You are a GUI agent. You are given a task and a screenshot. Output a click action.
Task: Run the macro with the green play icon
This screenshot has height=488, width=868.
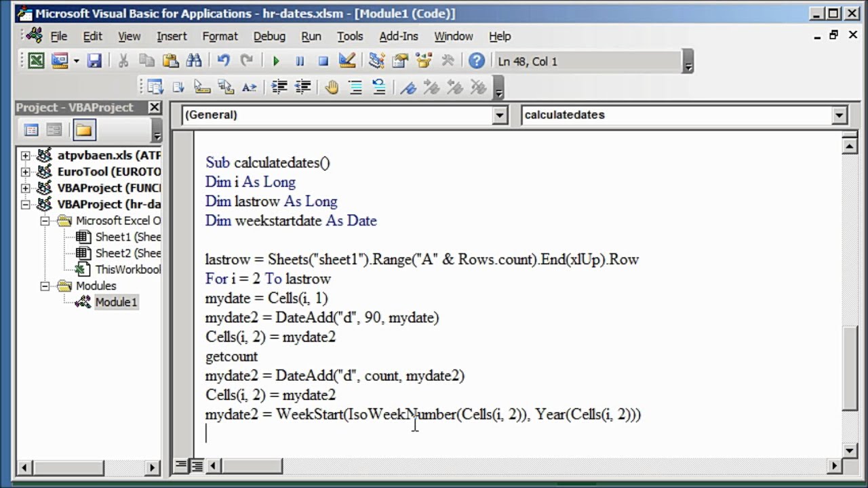[276, 61]
